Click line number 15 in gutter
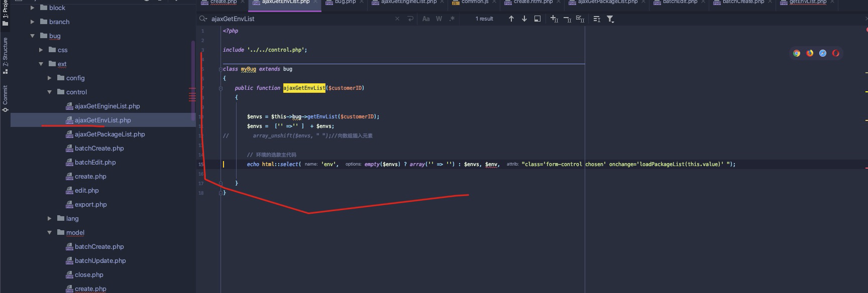 pyautogui.click(x=201, y=164)
